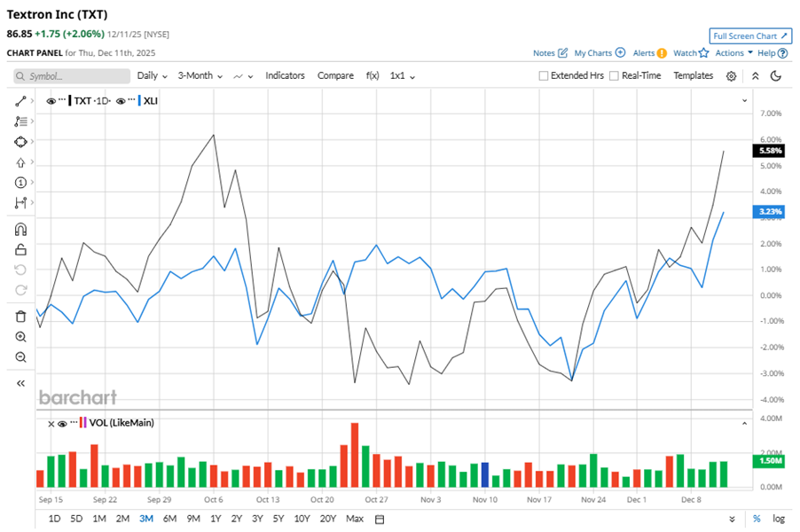
Task: Select the 1Y time range
Action: coord(216,519)
